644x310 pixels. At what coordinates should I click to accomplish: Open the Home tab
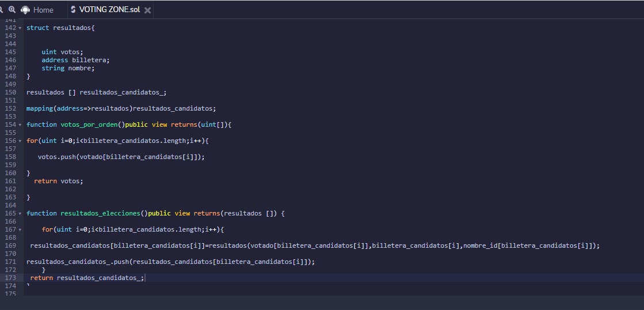point(43,9)
